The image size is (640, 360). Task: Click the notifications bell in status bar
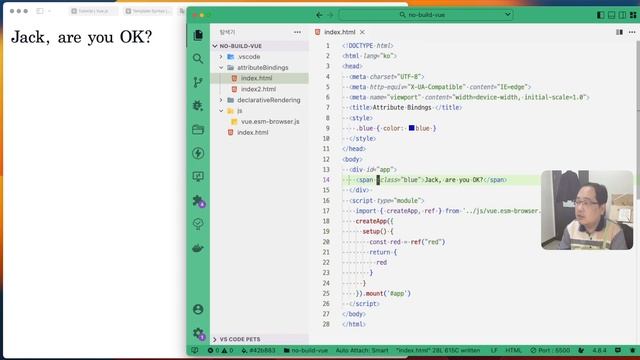(x=632, y=350)
